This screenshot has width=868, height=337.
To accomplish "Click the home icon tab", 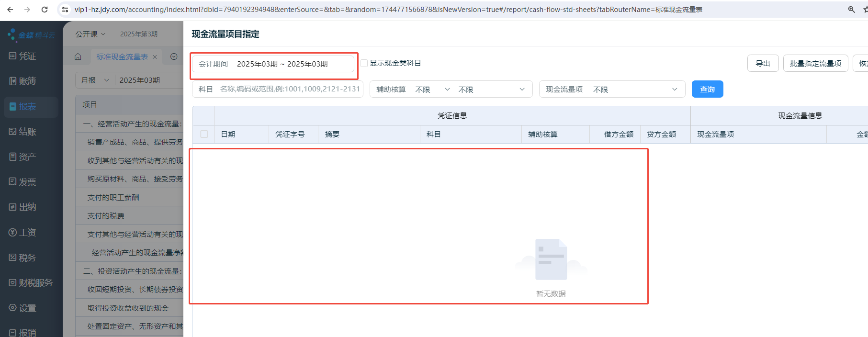I will 78,57.
